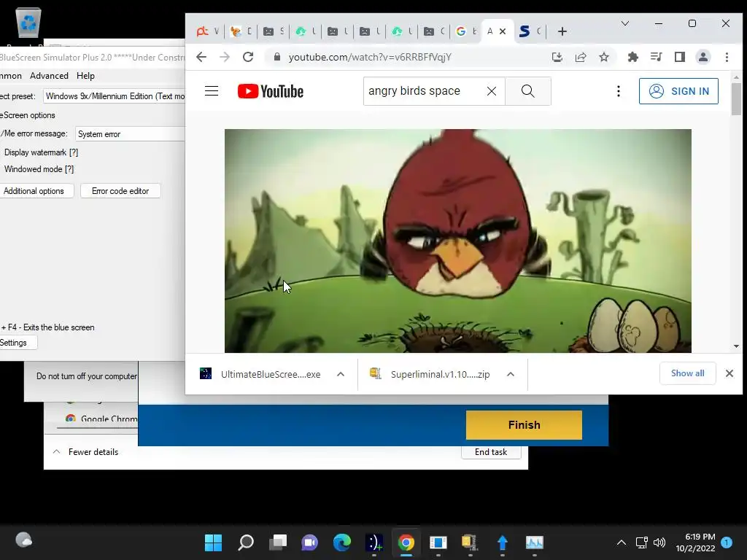747x560 pixels.
Task: Open the media controls icon in Chrome toolbar
Action: (656, 57)
